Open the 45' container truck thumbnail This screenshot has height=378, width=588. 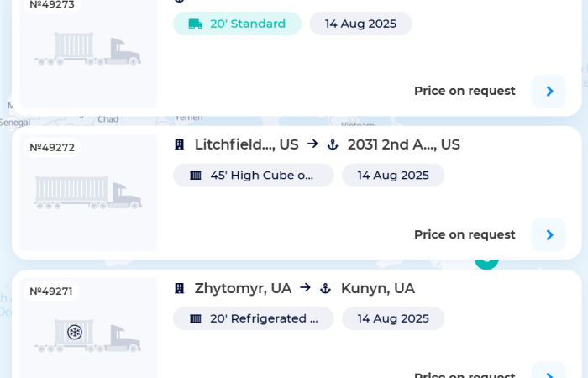(x=88, y=192)
